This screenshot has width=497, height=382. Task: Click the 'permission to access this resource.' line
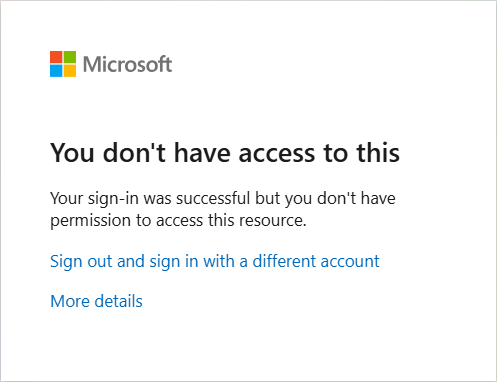[x=178, y=221]
